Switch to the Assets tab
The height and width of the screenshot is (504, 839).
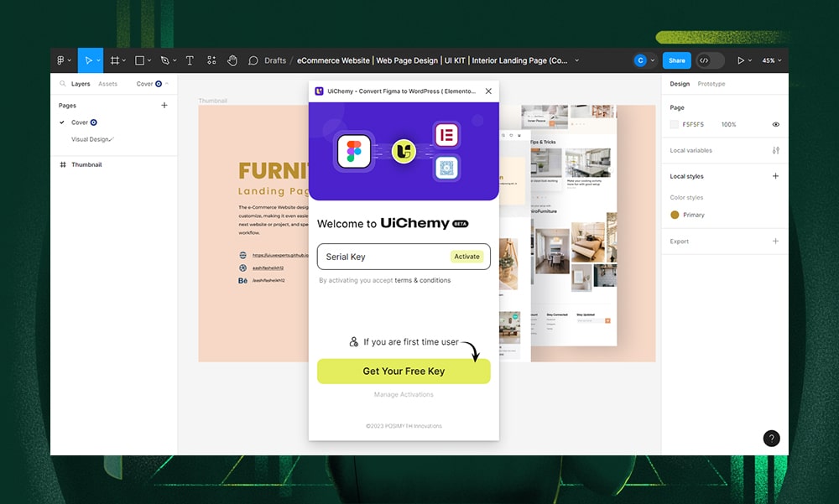coord(107,84)
